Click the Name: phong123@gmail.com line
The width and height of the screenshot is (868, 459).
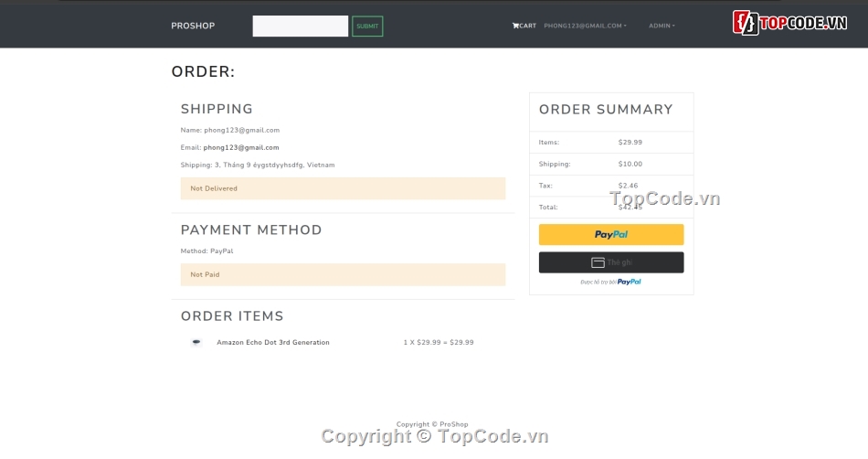229,130
